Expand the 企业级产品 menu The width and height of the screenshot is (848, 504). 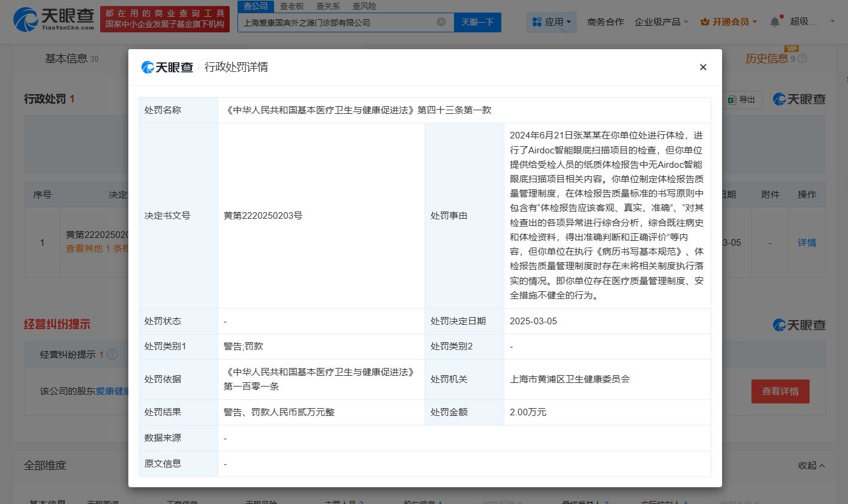pos(661,22)
